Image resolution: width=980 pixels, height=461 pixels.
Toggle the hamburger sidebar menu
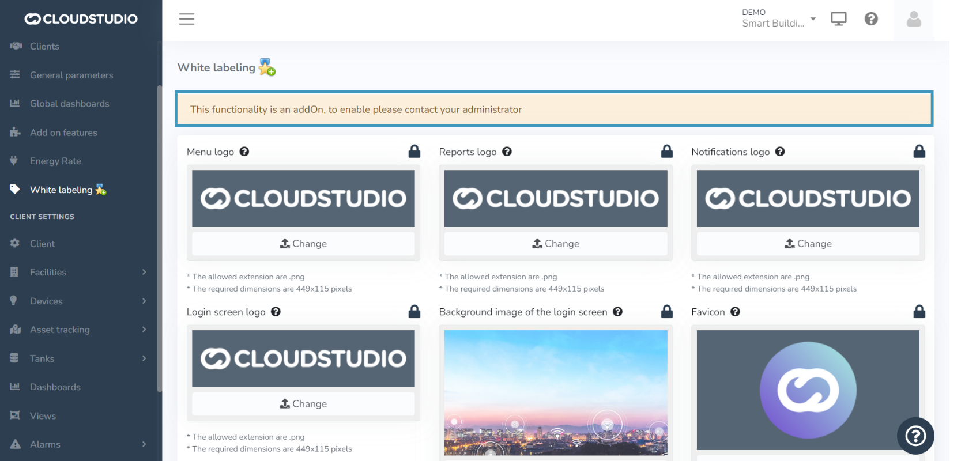tap(186, 19)
